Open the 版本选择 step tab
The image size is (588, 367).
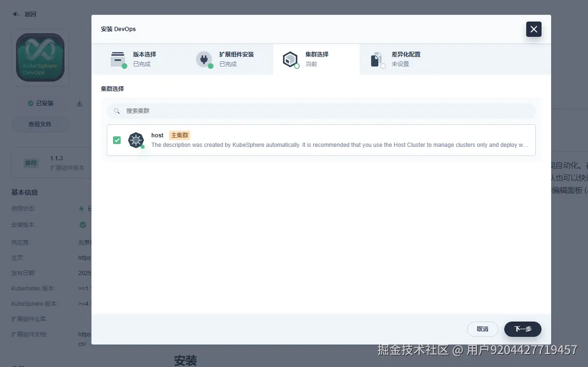144,59
